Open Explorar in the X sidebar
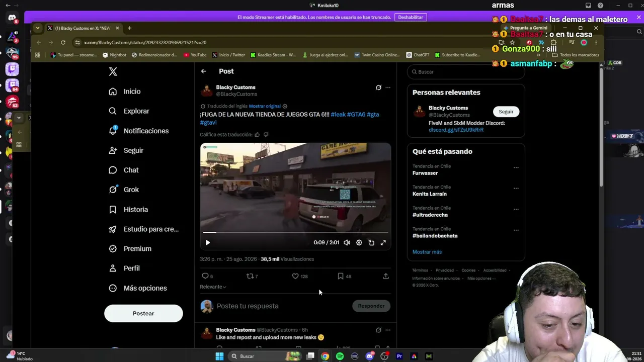This screenshot has width=644, height=362. 129,111
